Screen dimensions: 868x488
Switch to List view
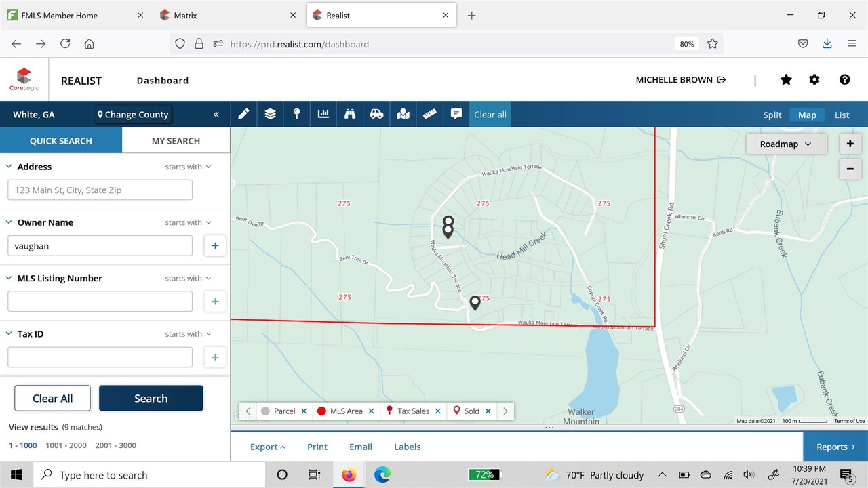pos(842,115)
